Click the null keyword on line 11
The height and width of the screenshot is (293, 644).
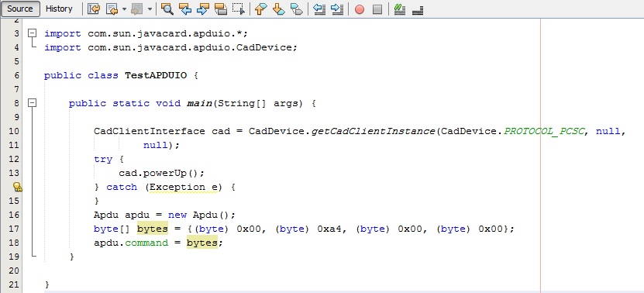(156, 145)
